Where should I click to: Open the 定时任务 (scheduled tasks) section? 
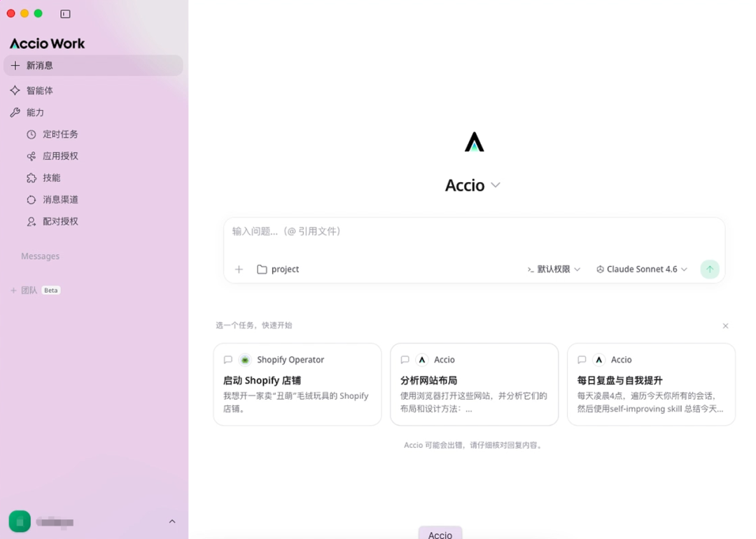59,134
